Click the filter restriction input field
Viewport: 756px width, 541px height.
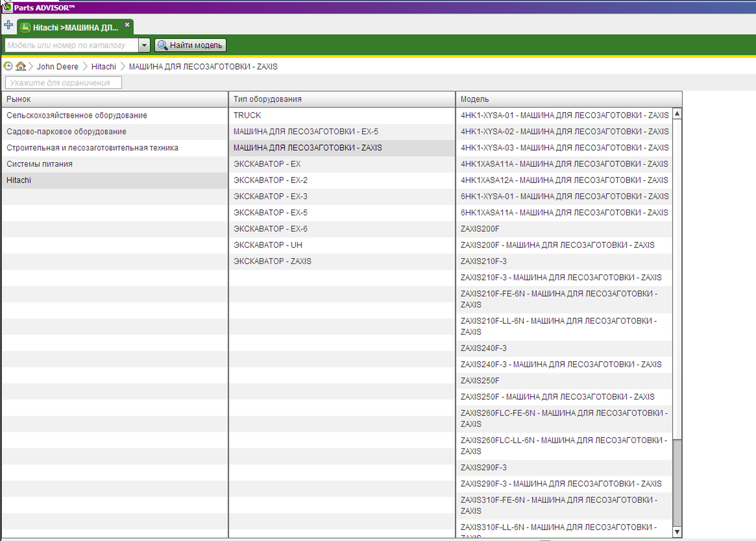63,83
